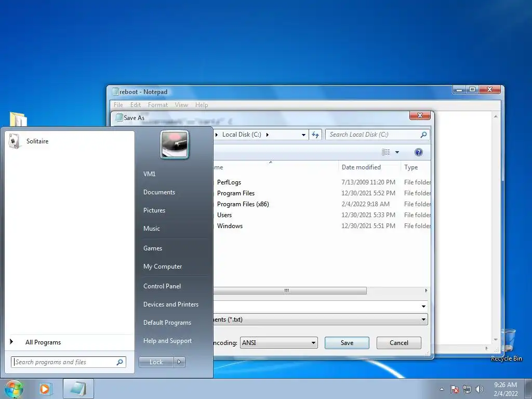Open the VM1 user folder link
Image resolution: width=532 pixels, height=399 pixels.
(149, 174)
